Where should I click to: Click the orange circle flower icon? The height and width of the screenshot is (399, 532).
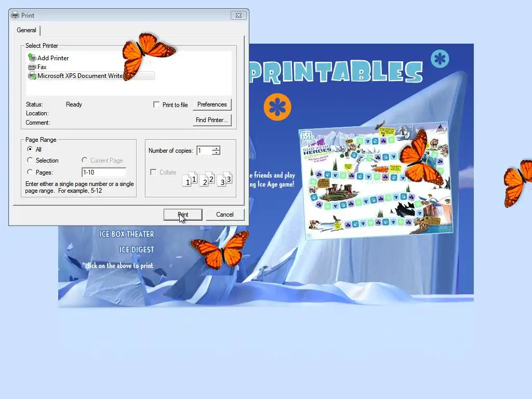click(x=277, y=107)
